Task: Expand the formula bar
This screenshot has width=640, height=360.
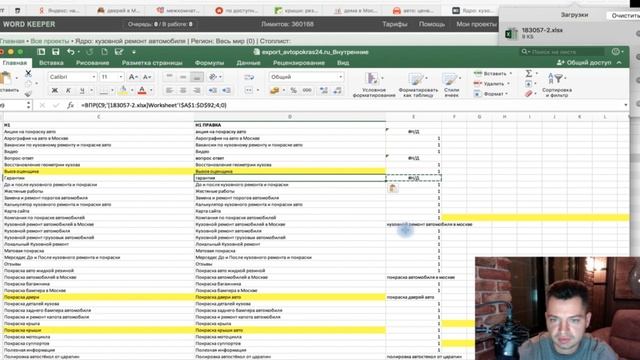Action: click(626, 105)
